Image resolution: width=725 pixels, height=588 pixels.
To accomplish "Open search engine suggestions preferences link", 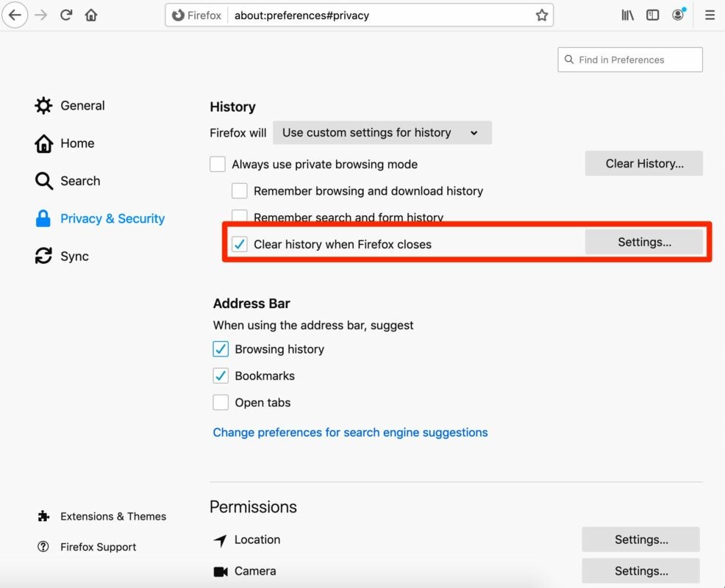I will [350, 432].
